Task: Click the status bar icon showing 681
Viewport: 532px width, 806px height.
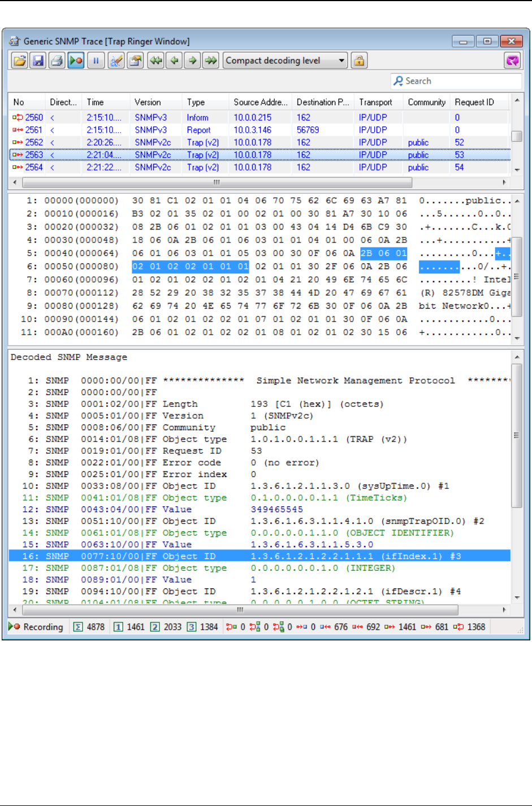Action: click(426, 627)
